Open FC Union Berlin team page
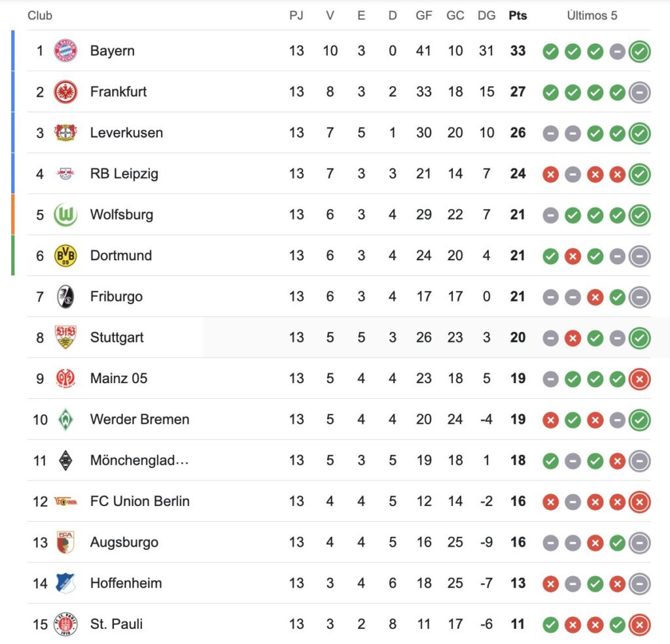The height and width of the screenshot is (644, 670). coord(140,501)
